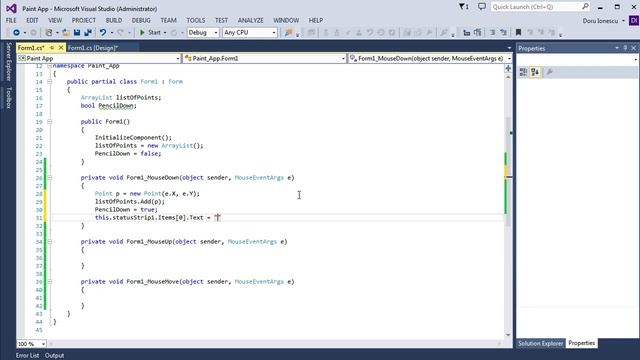Viewport: 640px width, 360px height.
Task: Click in the Quick Launch search field
Action: pyautogui.click(x=536, y=7)
